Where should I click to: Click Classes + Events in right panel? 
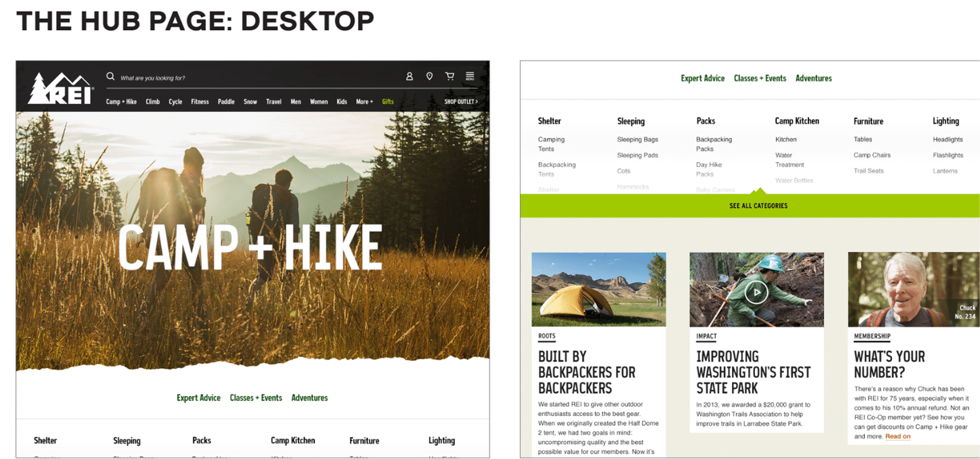tap(760, 78)
